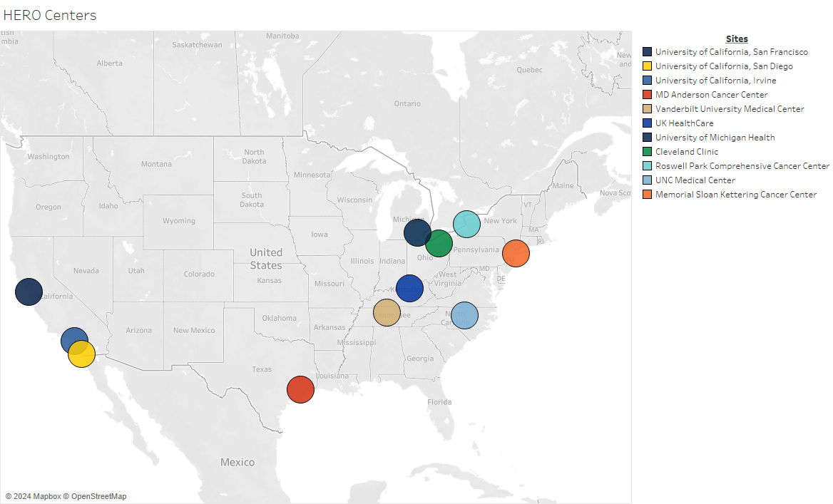Click the UNC Medical Center light blue marker

pyautogui.click(x=464, y=314)
